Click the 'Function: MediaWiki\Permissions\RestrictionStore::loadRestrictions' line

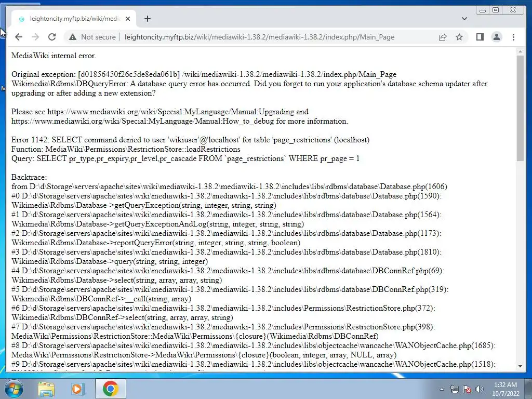pos(126,149)
